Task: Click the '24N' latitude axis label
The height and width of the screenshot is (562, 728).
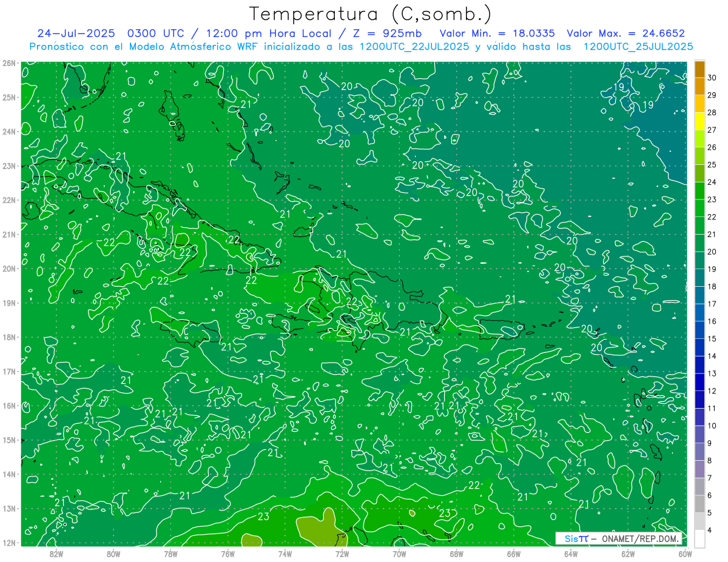Action: 9,132
